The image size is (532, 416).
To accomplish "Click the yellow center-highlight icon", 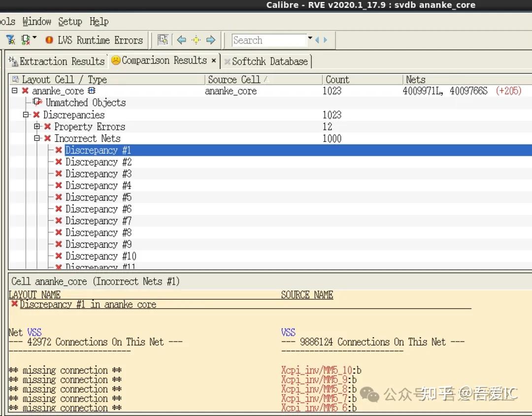I will (196, 40).
